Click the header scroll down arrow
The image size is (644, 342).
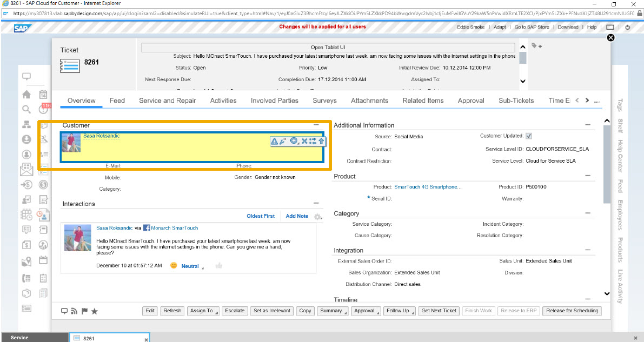pyautogui.click(x=523, y=81)
